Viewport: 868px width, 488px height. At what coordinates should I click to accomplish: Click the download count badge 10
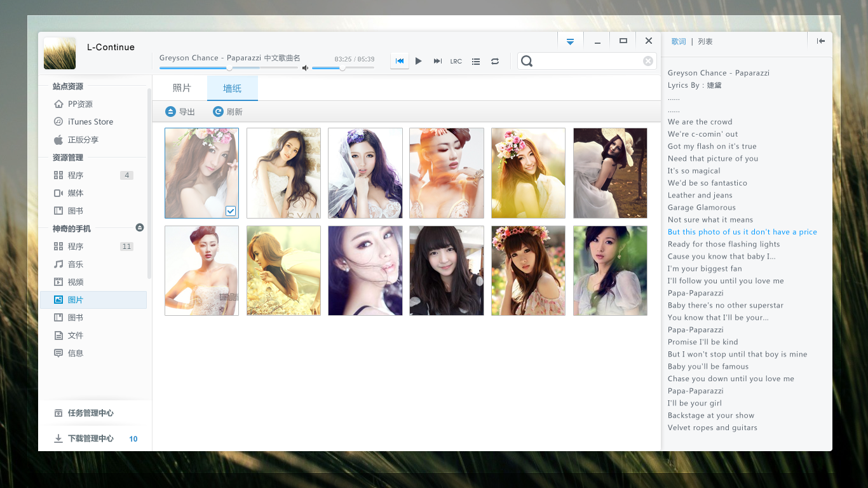click(x=133, y=439)
